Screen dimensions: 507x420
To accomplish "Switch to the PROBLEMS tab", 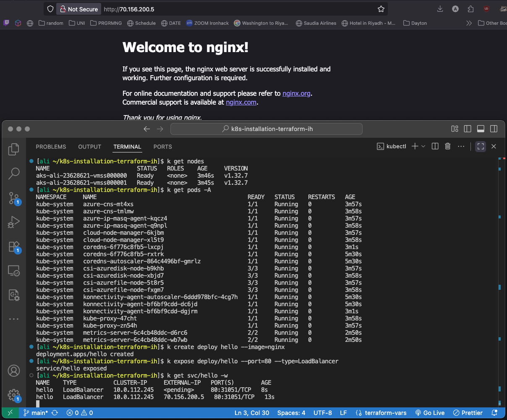I will tap(51, 147).
